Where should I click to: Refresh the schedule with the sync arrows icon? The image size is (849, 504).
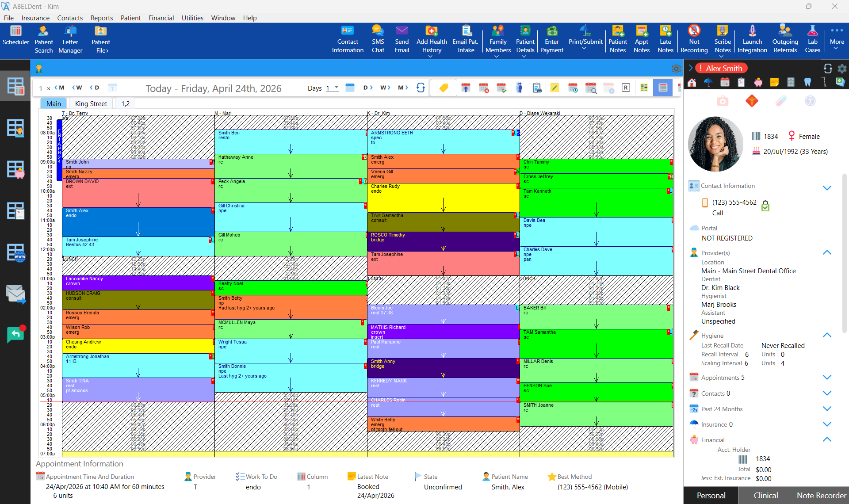[x=420, y=88]
